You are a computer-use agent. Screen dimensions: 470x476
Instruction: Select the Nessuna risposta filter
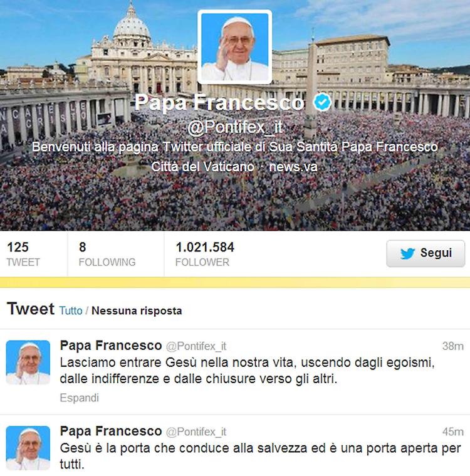(x=137, y=310)
